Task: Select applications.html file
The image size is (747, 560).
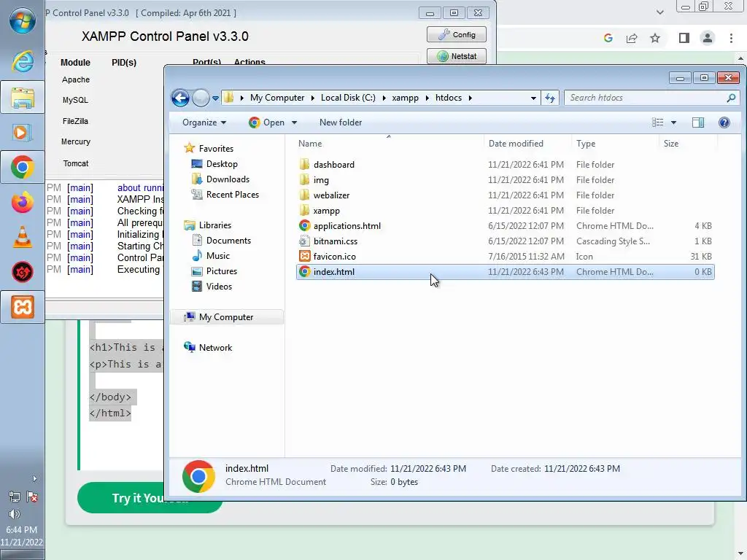Action: [347, 226]
